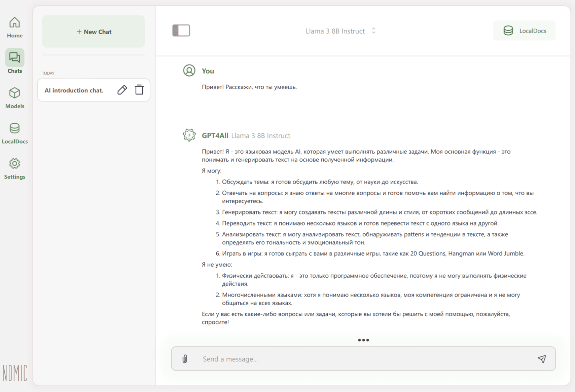Rename chat with the pencil icon
Screen dimensions: 575x392
tap(122, 90)
